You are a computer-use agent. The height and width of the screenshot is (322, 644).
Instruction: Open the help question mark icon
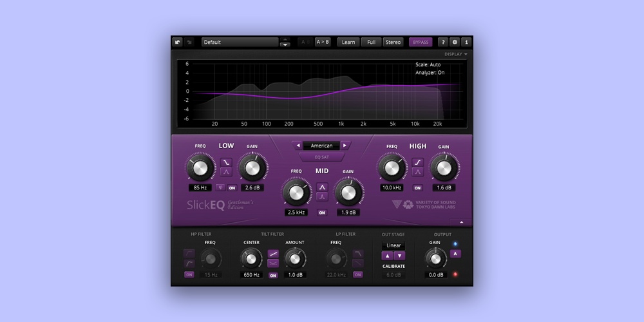[x=442, y=42]
